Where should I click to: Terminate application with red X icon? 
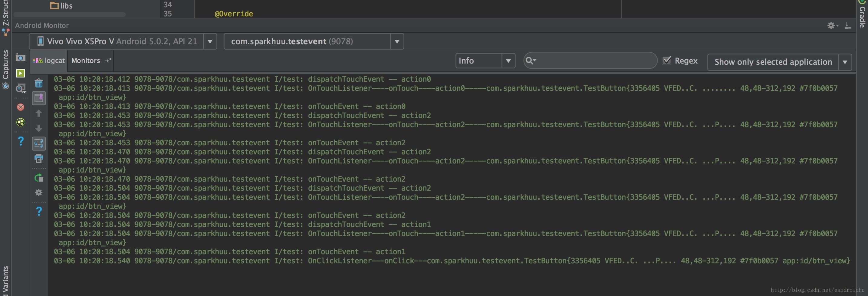(x=21, y=107)
